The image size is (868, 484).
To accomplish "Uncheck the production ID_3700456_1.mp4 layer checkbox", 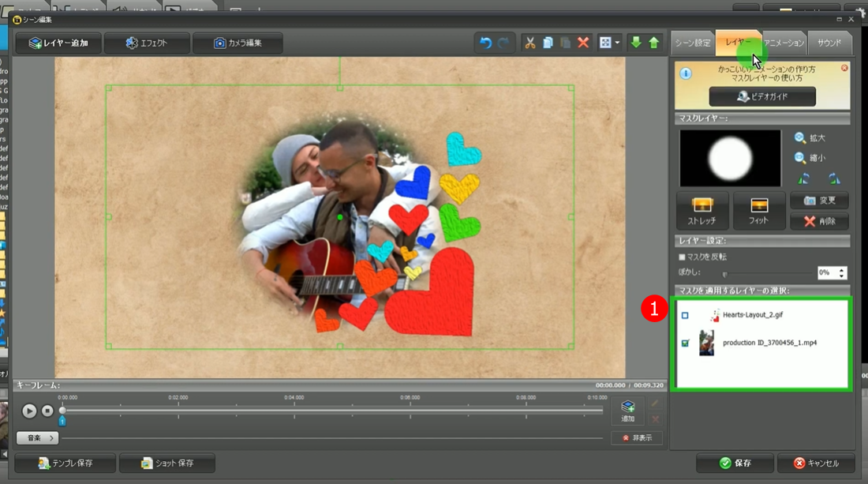I will [x=685, y=343].
